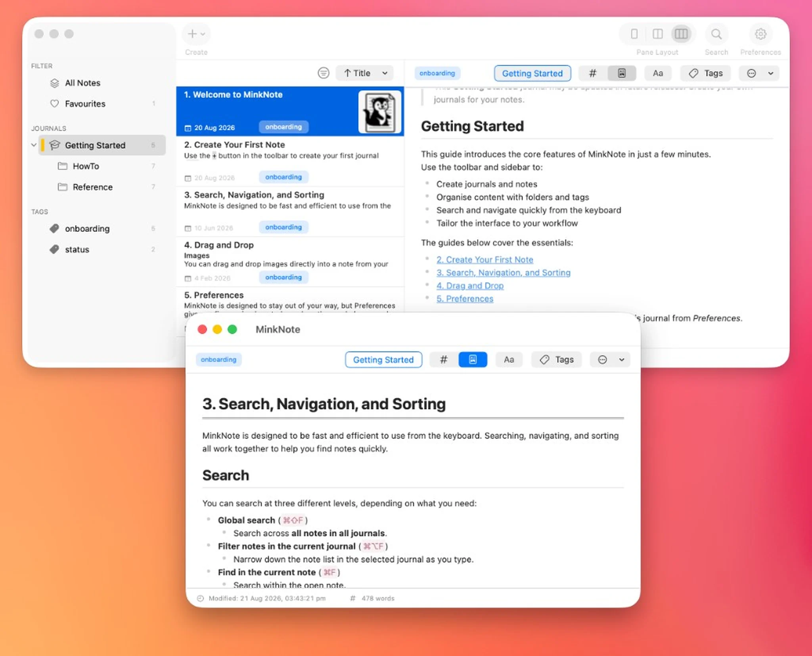Toggle preview mode icon in main window

pos(622,73)
